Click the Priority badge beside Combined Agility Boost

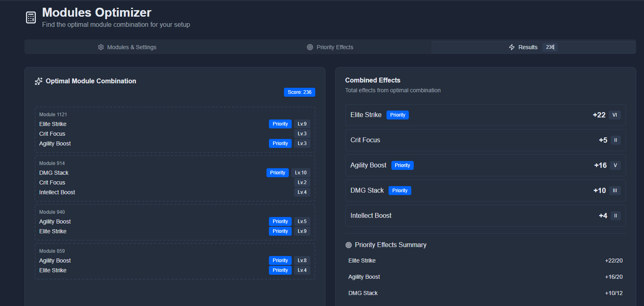[402, 165]
